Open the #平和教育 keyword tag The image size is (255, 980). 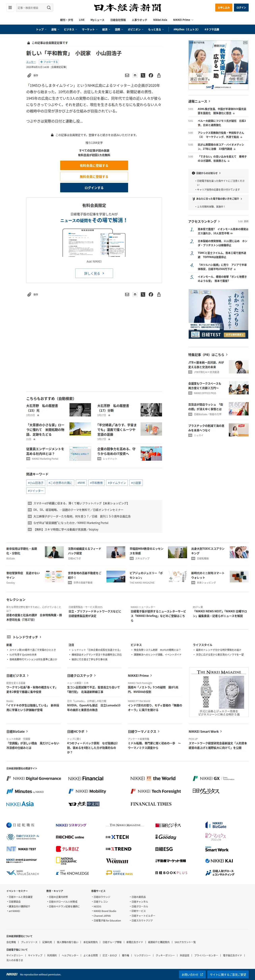97,483
